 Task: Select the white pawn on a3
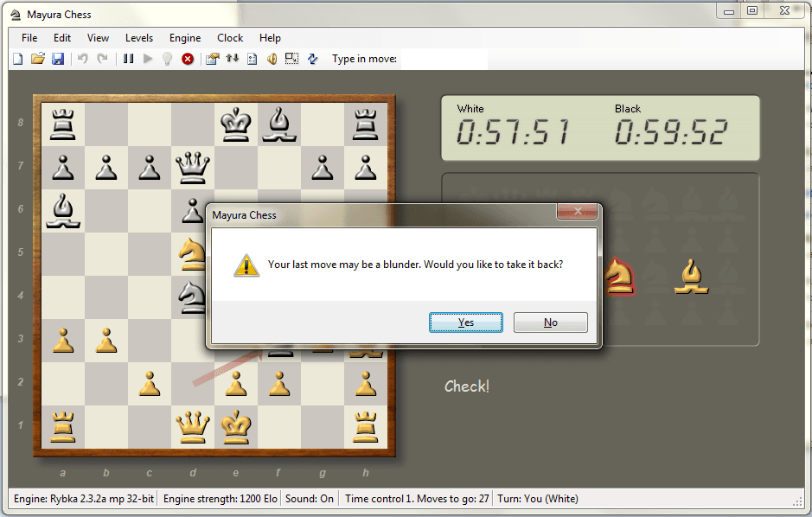(63, 341)
